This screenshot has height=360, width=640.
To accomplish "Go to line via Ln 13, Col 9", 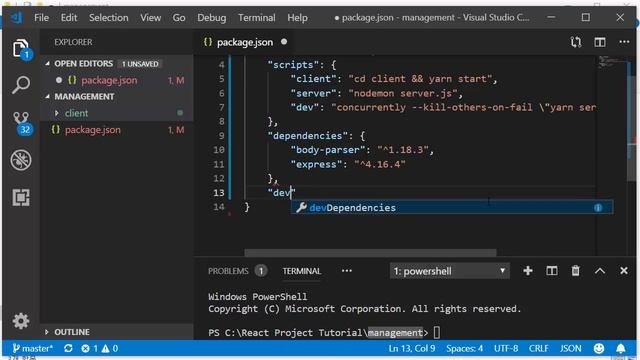I will pos(411,349).
